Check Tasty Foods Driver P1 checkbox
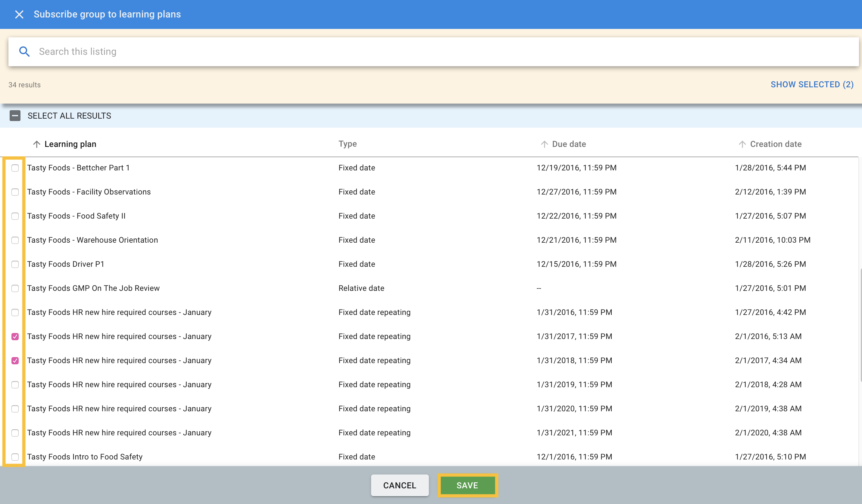Screen dimensions: 862x504 [15, 264]
